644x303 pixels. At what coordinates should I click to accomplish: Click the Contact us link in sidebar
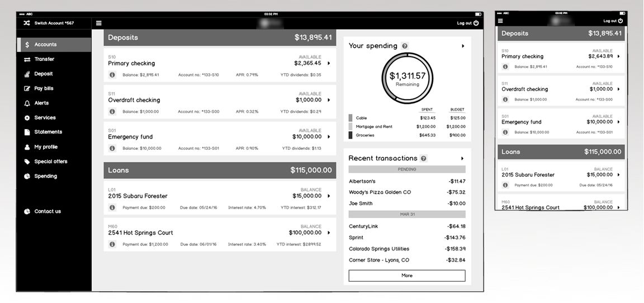48,211
